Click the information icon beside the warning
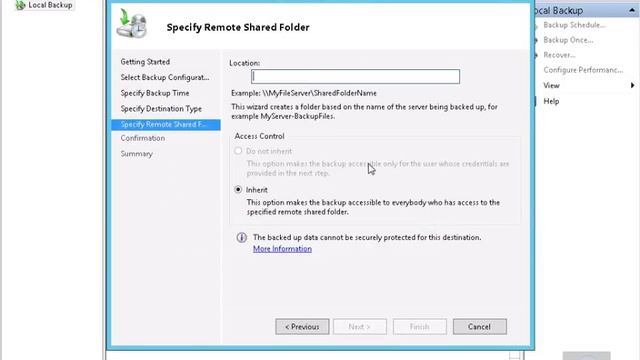The width and height of the screenshot is (640, 360). tap(242, 238)
